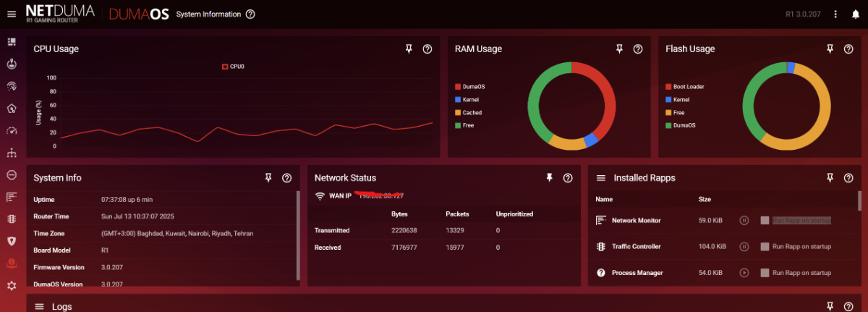
Task: Start the Process Manager Rapp
Action: point(744,273)
